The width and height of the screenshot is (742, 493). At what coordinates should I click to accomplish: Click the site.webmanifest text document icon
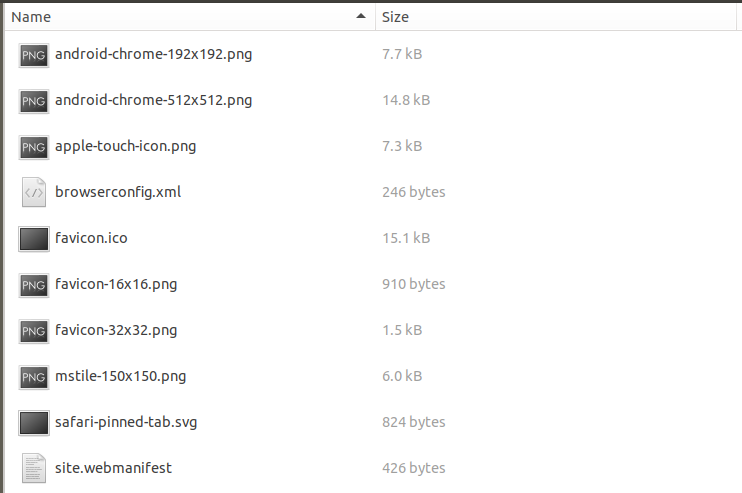click(34, 468)
